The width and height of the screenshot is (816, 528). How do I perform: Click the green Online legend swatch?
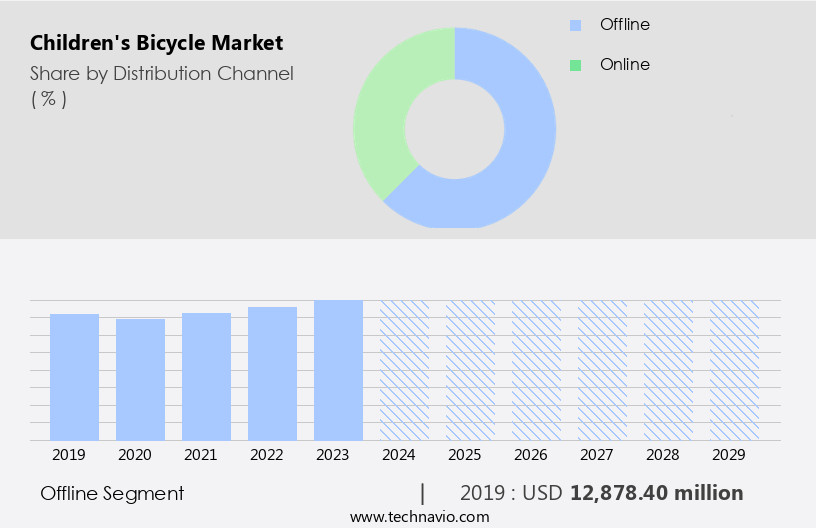[575, 65]
